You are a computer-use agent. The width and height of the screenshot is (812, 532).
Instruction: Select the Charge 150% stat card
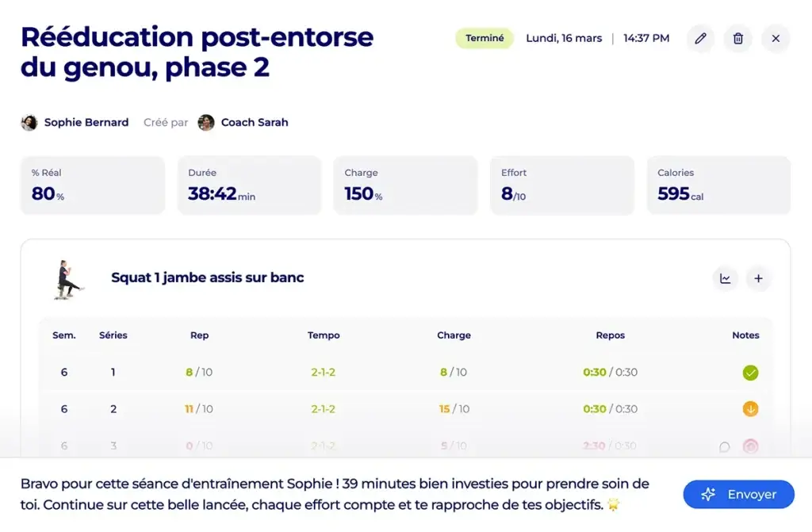tap(405, 185)
